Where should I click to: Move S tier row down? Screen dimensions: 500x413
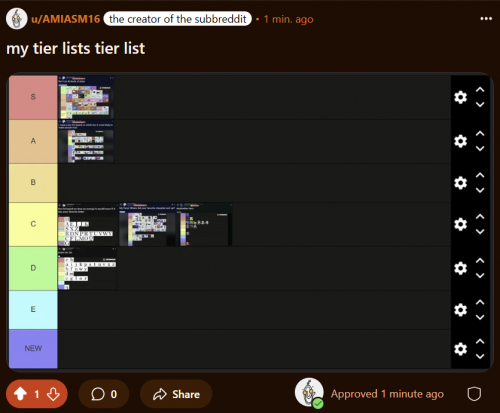tap(480, 105)
